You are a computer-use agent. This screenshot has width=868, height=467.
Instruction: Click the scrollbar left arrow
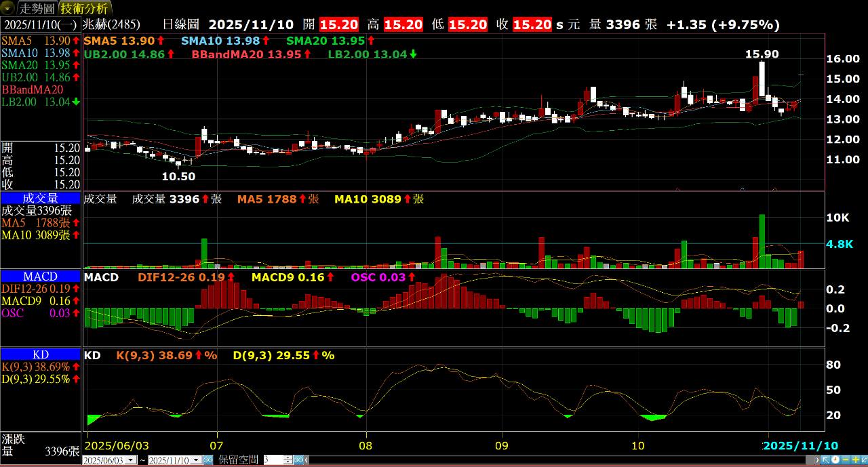(307, 460)
